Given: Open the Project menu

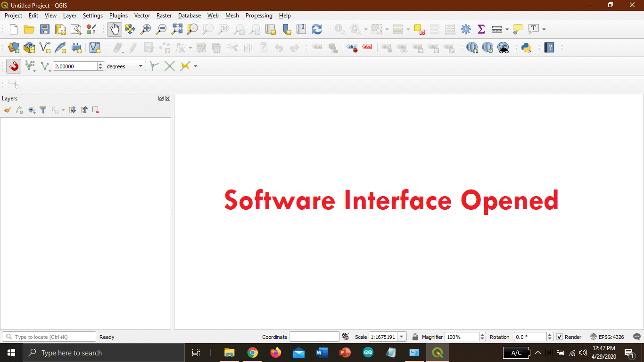Looking at the screenshot, I should click(x=13, y=16).
